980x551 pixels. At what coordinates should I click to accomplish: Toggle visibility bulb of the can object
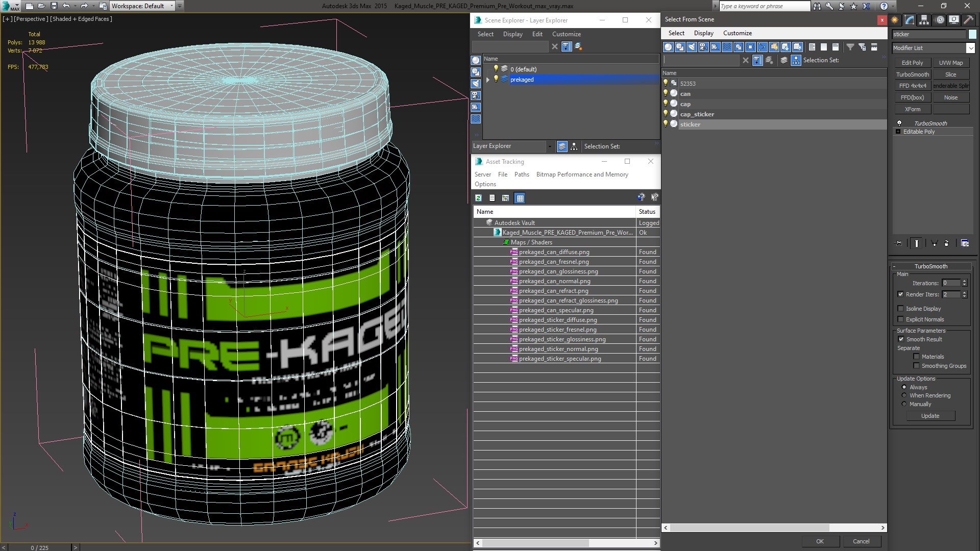coord(665,93)
